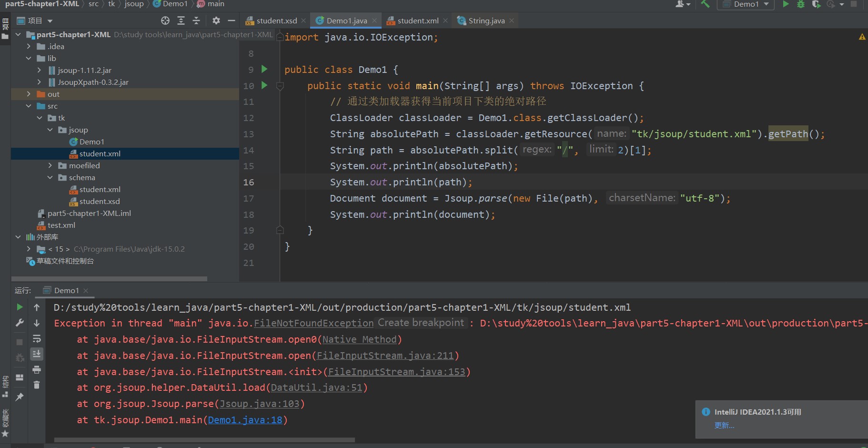Toggle scroll to end in console
This screenshot has width=868, height=448.
point(37,354)
